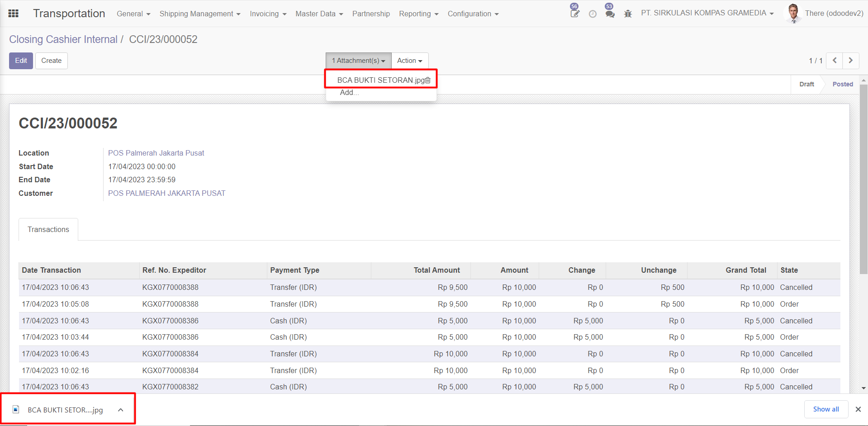Select the Draft status stage
This screenshot has height=426, width=868.
[x=806, y=84]
